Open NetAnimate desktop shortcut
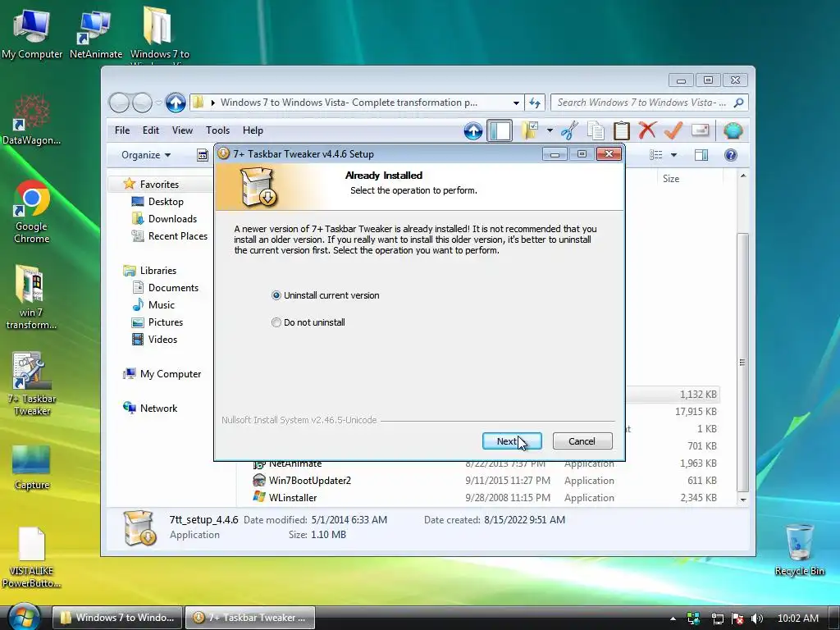This screenshot has width=840, height=630. coord(95,33)
